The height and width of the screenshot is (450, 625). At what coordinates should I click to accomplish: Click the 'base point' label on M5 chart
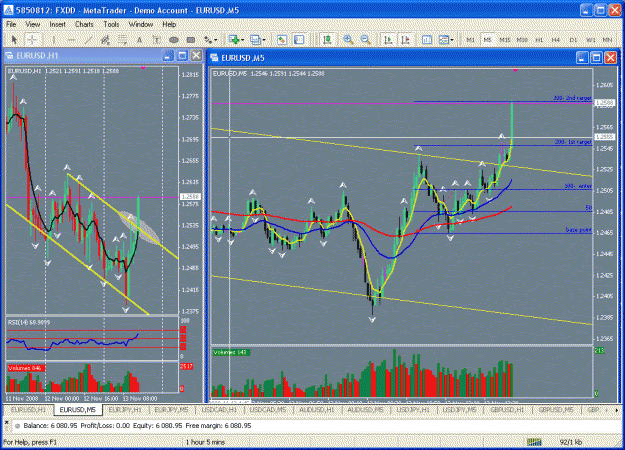[x=578, y=230]
